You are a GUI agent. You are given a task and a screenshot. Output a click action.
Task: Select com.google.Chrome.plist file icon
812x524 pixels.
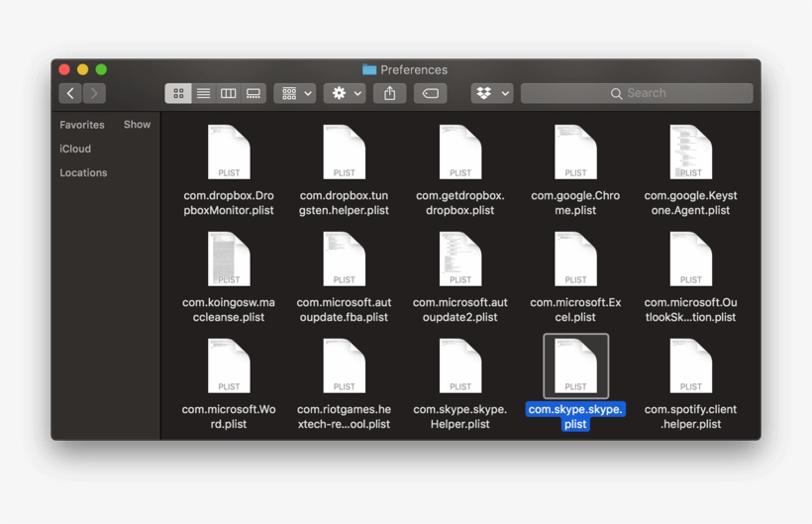pos(576,152)
